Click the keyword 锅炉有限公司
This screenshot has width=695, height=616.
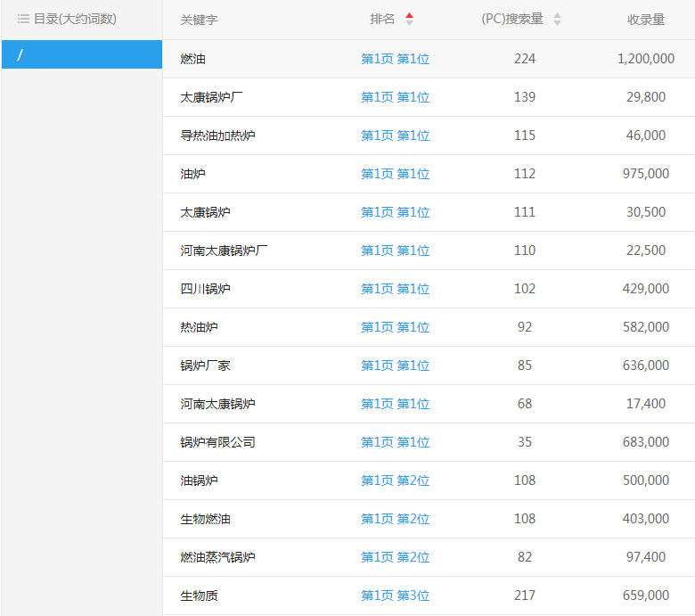(217, 442)
